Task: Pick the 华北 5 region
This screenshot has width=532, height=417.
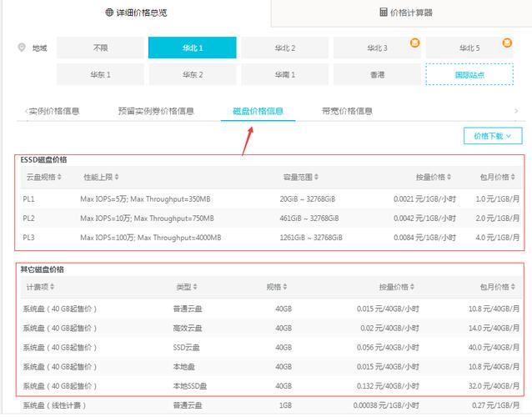Action: (469, 48)
